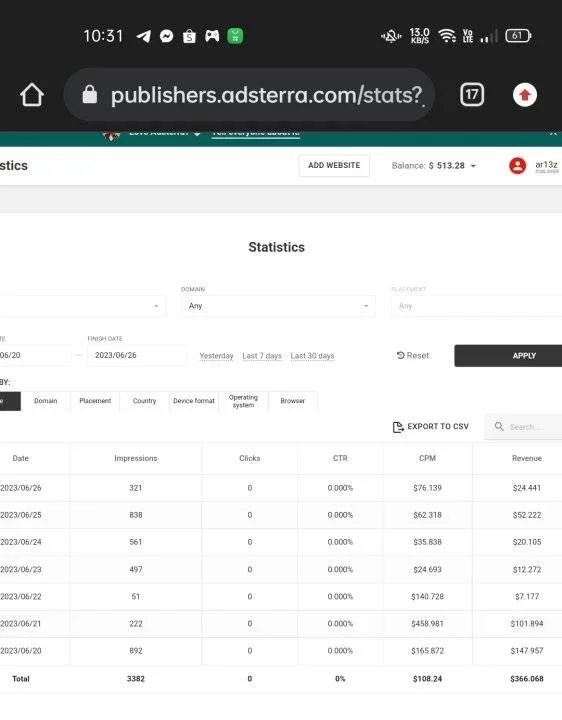Click the table Search field
The width and height of the screenshot is (562, 720).
[523, 427]
